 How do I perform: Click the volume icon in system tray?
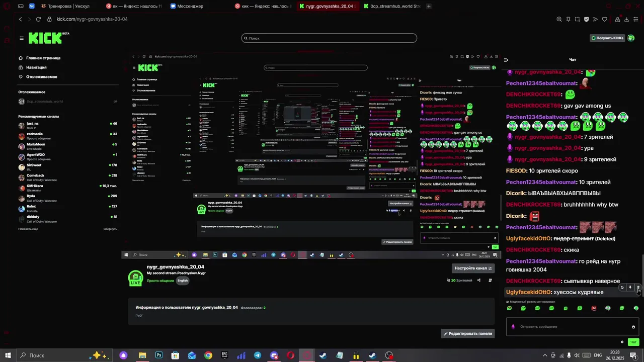pyautogui.click(x=576, y=355)
